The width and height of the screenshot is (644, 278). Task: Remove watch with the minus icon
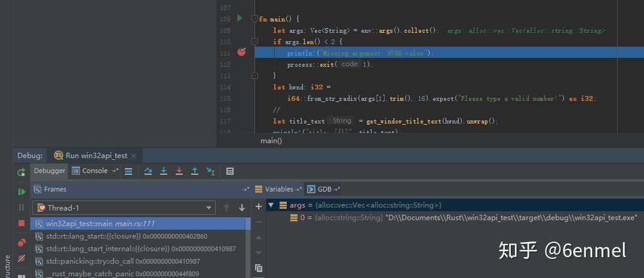coord(258,222)
